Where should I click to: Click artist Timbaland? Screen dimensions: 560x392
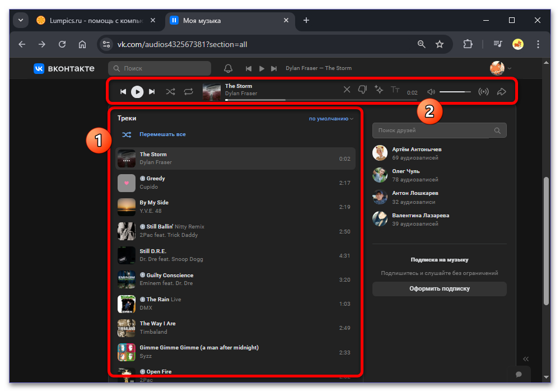153,332
